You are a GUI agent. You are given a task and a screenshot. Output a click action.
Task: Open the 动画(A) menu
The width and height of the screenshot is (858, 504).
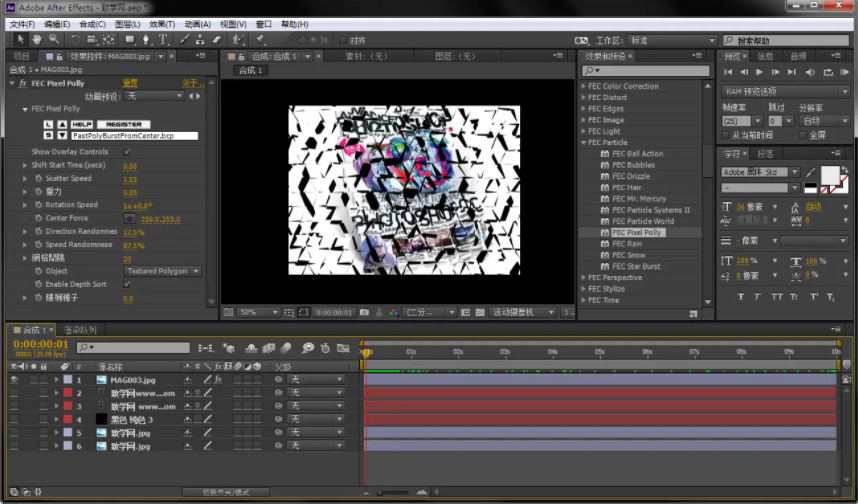(x=198, y=24)
